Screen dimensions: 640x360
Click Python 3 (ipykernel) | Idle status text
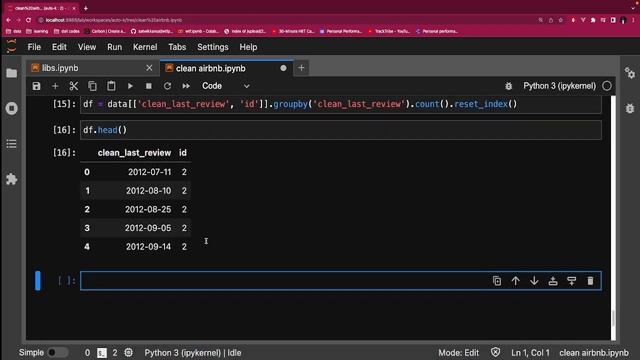pyautogui.click(x=193, y=353)
